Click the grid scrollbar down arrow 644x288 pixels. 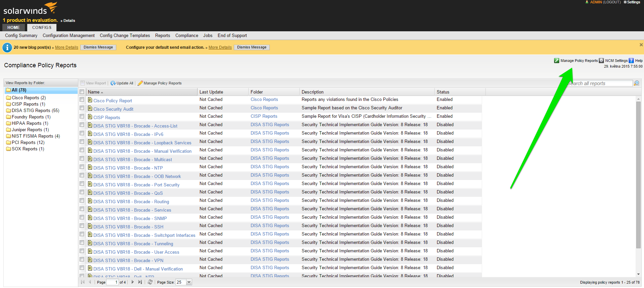pos(638,274)
